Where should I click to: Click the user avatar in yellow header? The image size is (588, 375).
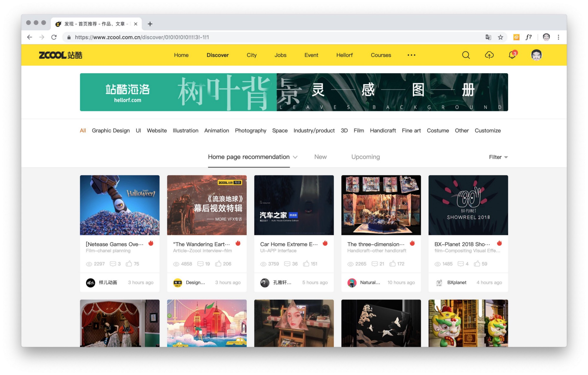tap(536, 55)
